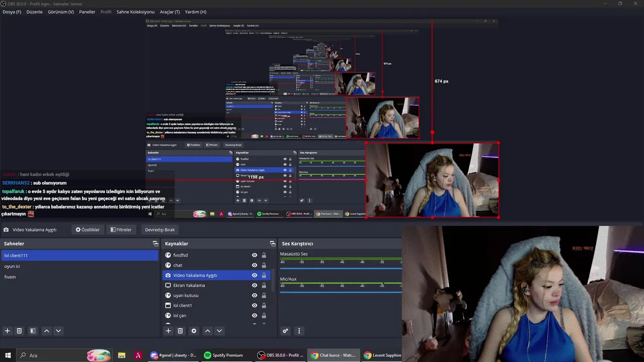Select the fvsdfsd source row

216,255
